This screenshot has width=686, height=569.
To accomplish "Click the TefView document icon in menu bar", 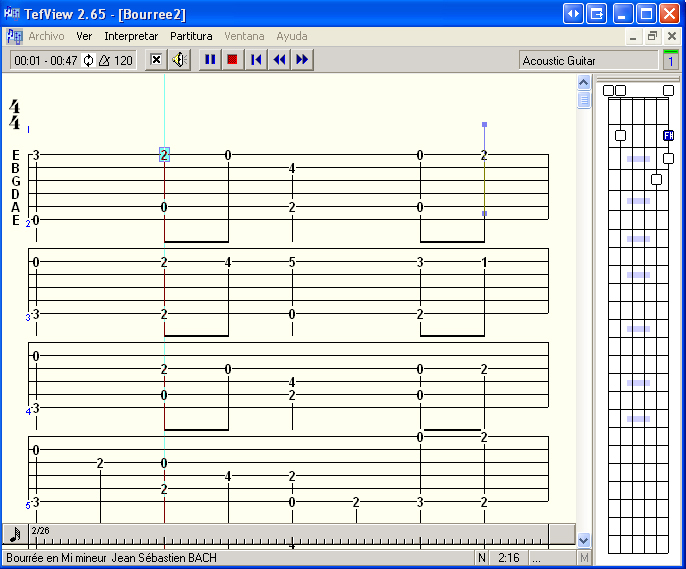I will [14, 36].
